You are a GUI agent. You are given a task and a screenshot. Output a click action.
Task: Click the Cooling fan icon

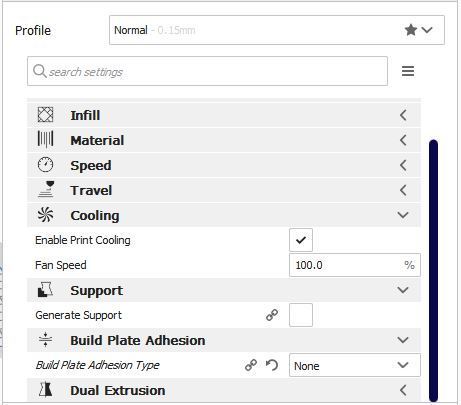point(45,215)
